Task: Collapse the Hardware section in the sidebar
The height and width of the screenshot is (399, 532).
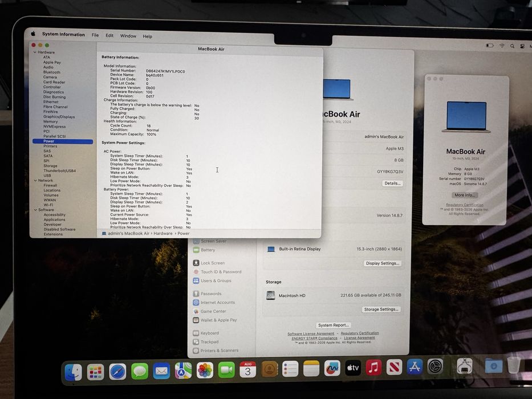Action: click(35, 52)
